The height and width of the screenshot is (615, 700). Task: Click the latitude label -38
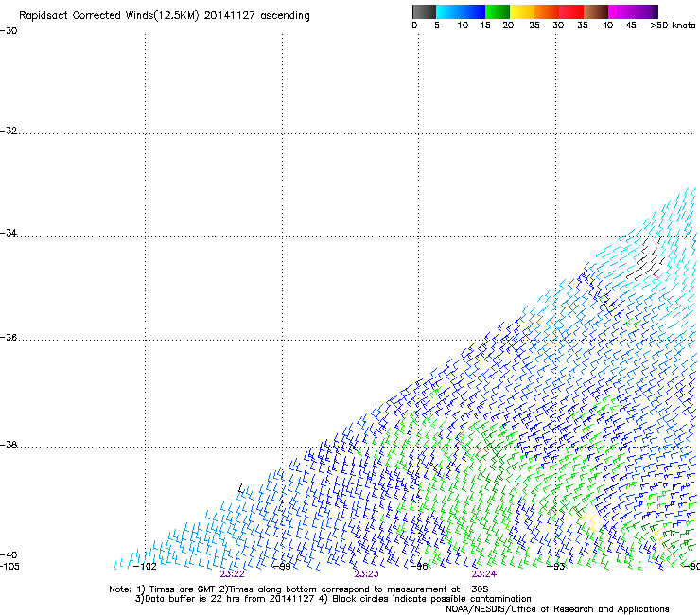[x=9, y=445]
